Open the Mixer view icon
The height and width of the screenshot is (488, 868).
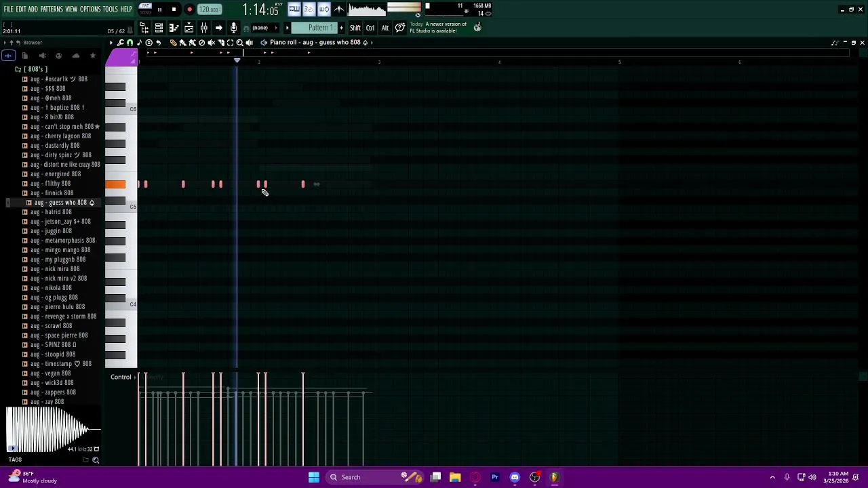coord(203,28)
